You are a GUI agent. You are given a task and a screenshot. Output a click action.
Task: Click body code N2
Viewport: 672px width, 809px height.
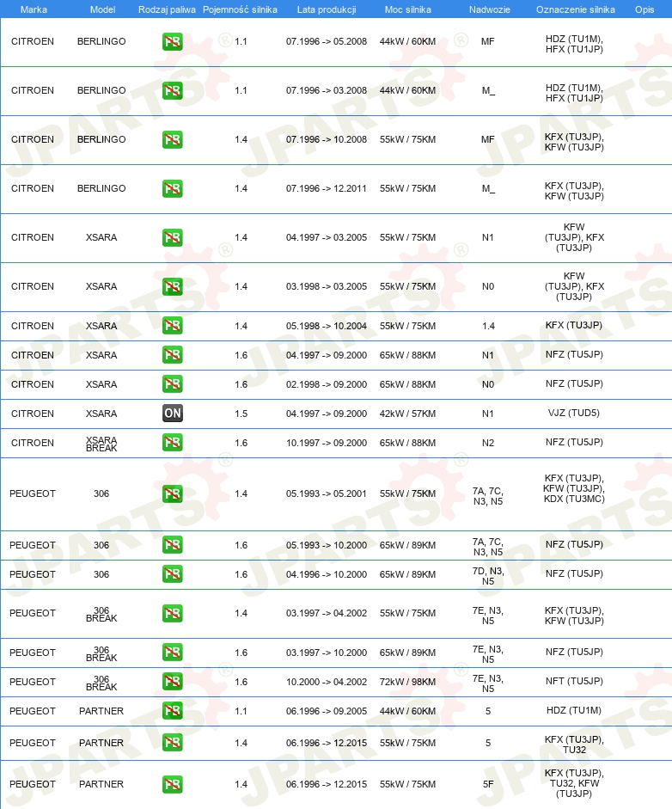tap(488, 443)
